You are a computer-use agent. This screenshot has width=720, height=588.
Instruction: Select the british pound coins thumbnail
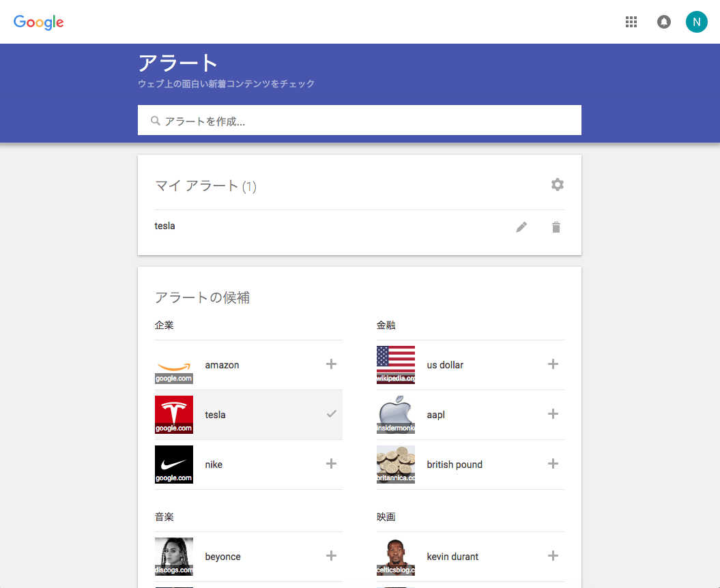395,465
